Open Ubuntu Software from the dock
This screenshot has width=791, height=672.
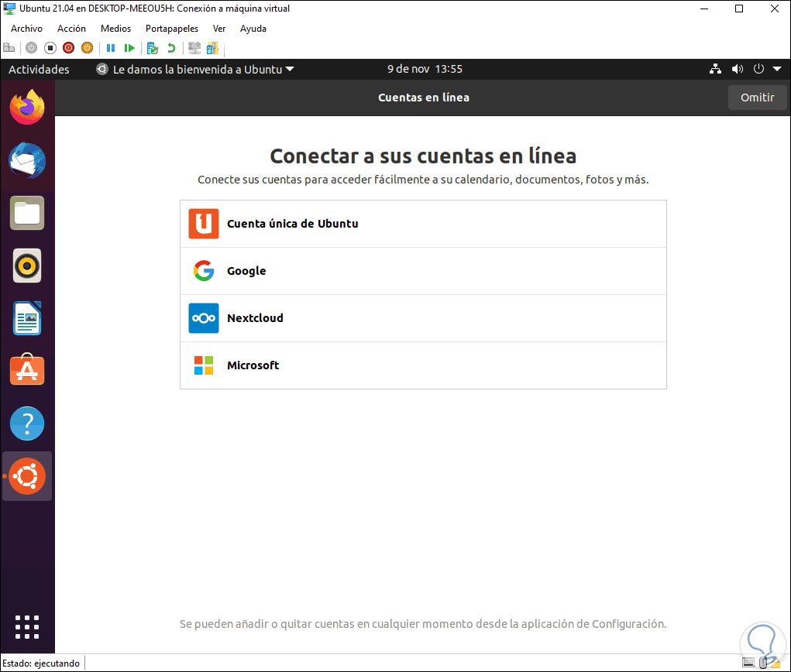click(x=27, y=370)
